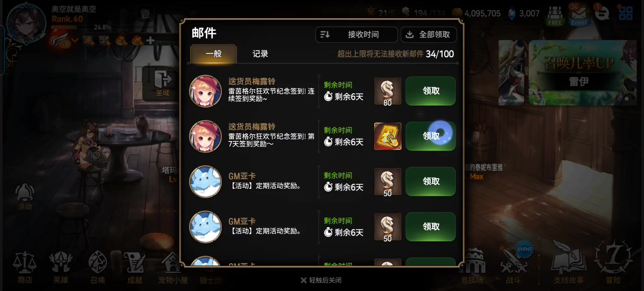This screenshot has width=644, height=291.
Task: Claim the 80 skystone reward mail
Action: pos(431,91)
